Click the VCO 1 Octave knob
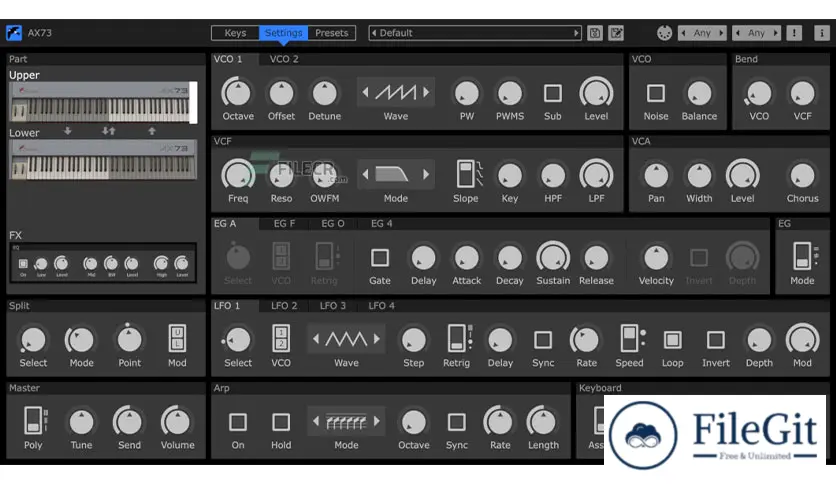Screen dimensions: 836x484 pyautogui.click(x=238, y=93)
